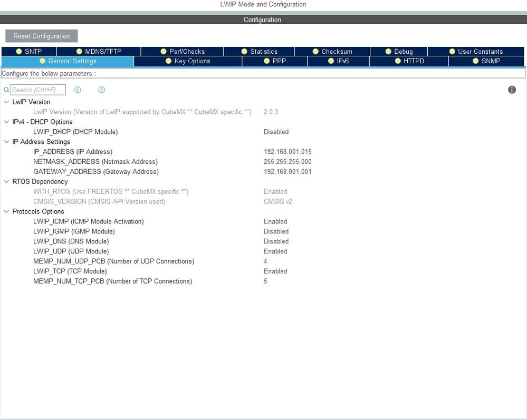Open the information icon panel
Screen dimensions: 527x420
[512, 90]
